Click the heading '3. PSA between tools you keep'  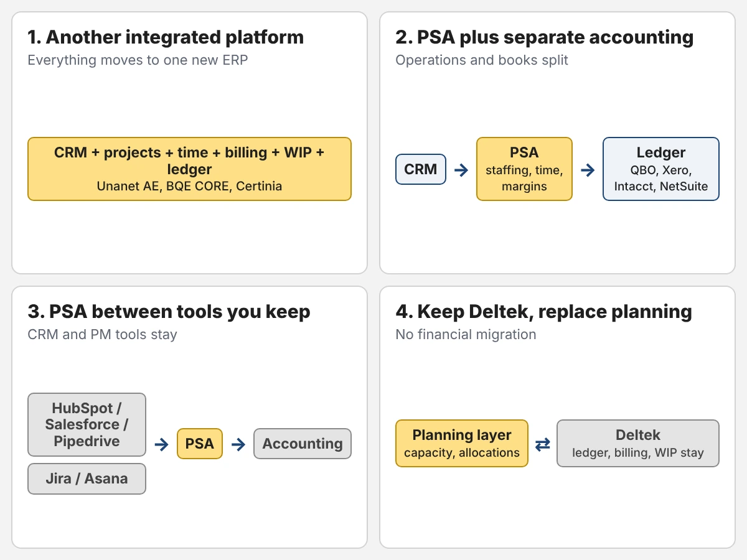coord(169,312)
